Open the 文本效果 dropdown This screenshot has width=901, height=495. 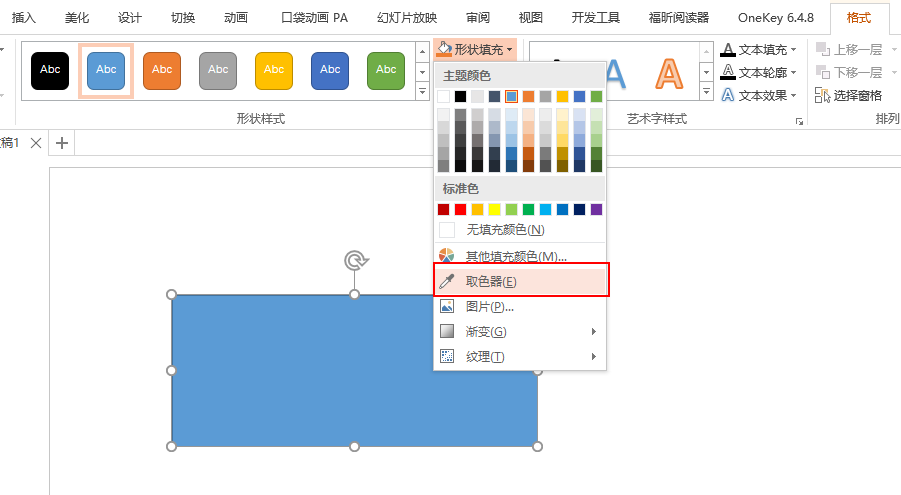758,95
